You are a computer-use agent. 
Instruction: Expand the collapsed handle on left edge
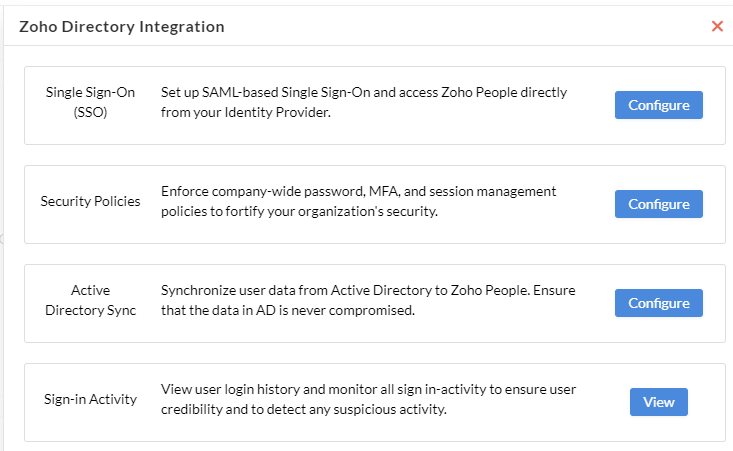click(2, 239)
